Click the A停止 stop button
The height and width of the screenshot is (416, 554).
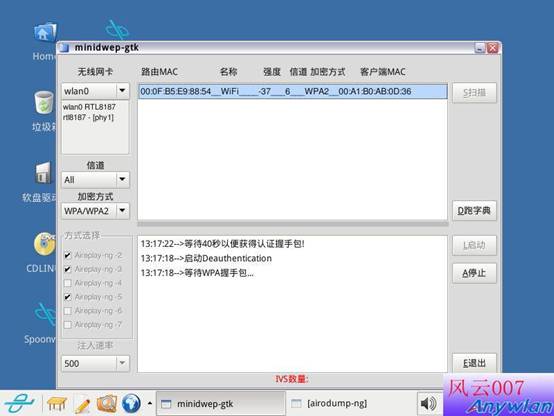point(474,273)
